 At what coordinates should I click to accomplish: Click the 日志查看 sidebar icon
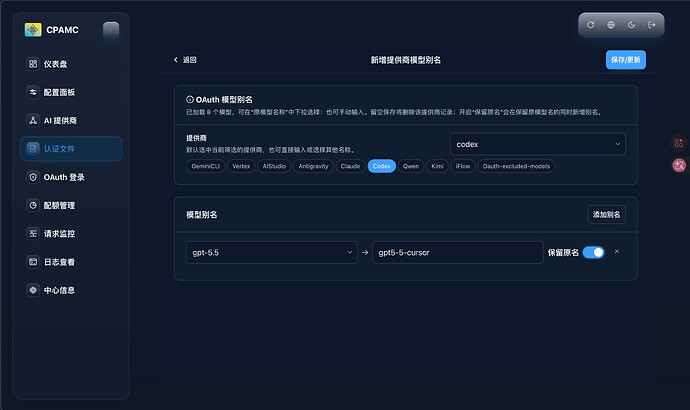(33, 262)
